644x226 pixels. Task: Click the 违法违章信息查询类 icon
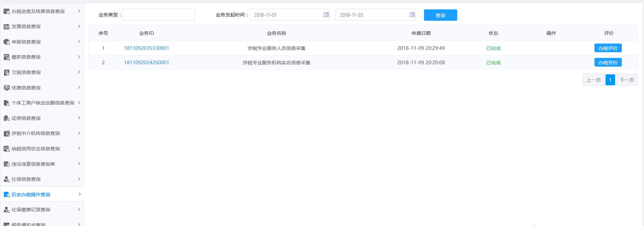pyautogui.click(x=6, y=164)
